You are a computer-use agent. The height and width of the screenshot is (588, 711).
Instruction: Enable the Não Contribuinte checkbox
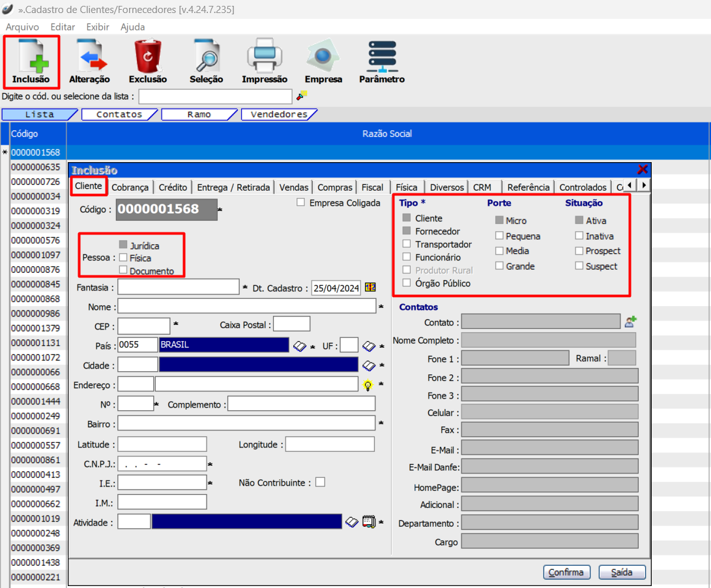(320, 483)
